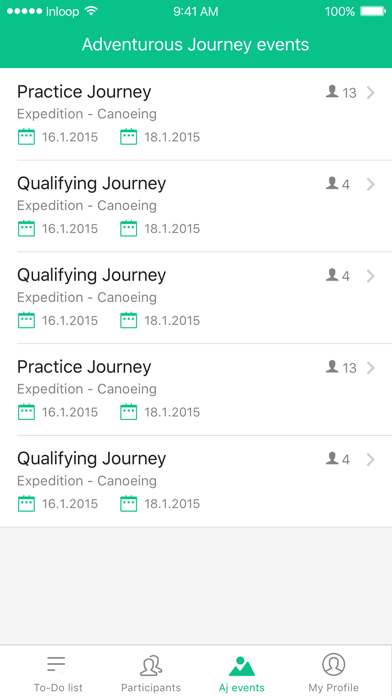392x696 pixels.
Task: Tap participant count icon on first Practice Journey
Action: click(x=332, y=92)
